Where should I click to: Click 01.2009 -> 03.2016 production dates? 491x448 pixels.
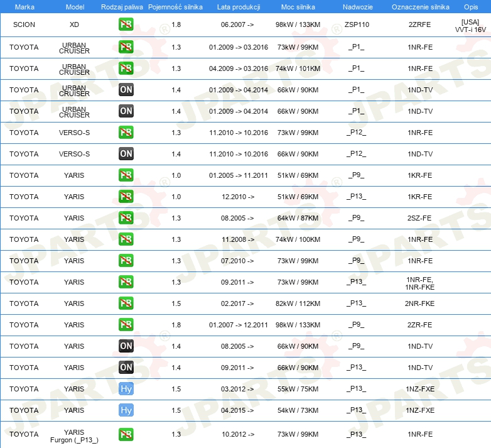tap(239, 47)
